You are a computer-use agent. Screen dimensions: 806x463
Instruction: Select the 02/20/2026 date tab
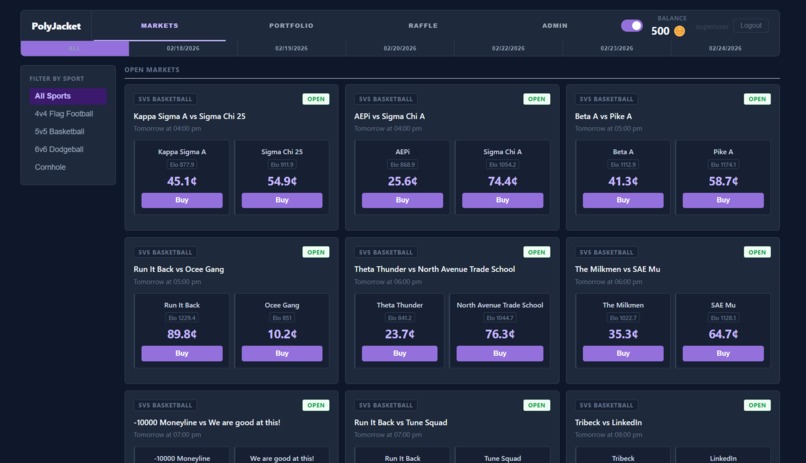pyautogui.click(x=400, y=48)
